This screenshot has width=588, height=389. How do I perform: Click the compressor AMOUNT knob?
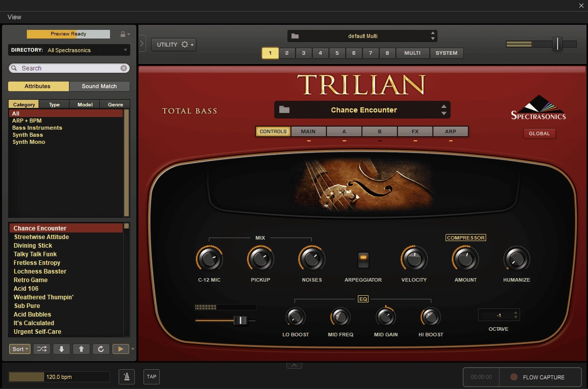(x=465, y=259)
